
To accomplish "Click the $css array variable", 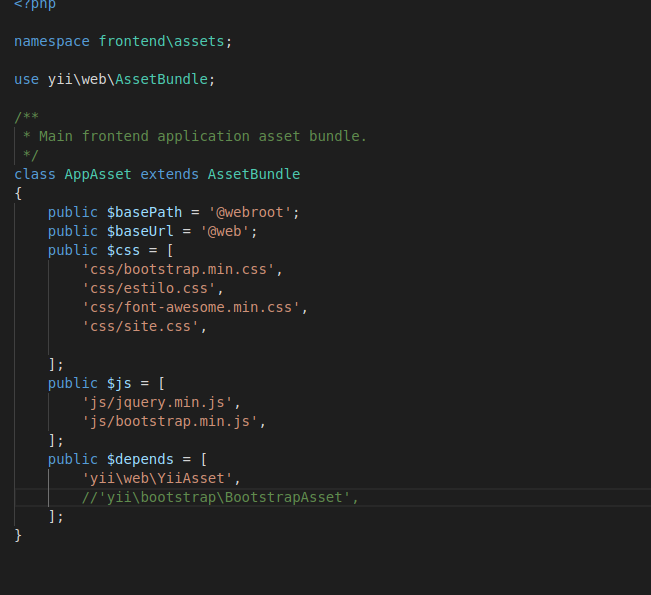I will [123, 250].
